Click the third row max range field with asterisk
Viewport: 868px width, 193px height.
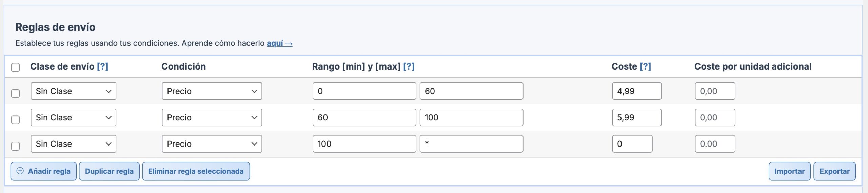tap(471, 144)
